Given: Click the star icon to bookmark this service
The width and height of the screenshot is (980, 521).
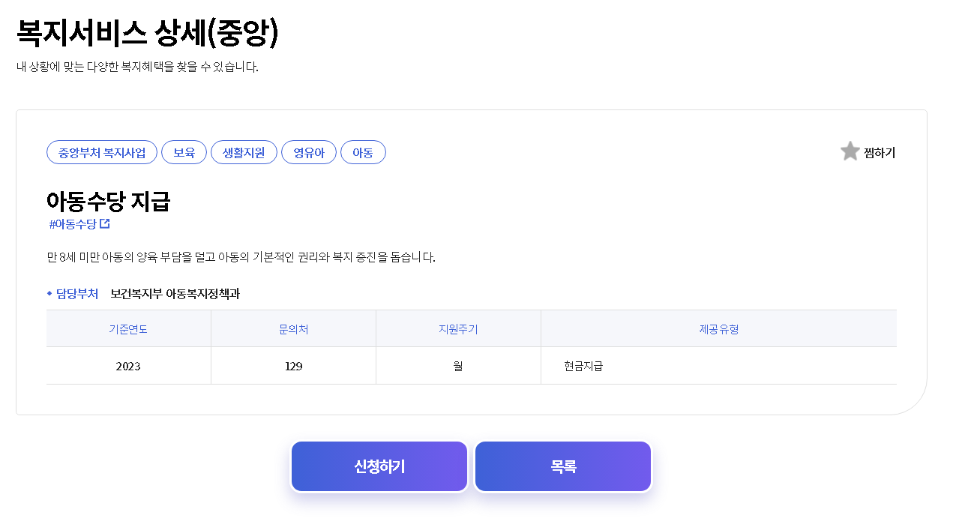Looking at the screenshot, I should (850, 151).
